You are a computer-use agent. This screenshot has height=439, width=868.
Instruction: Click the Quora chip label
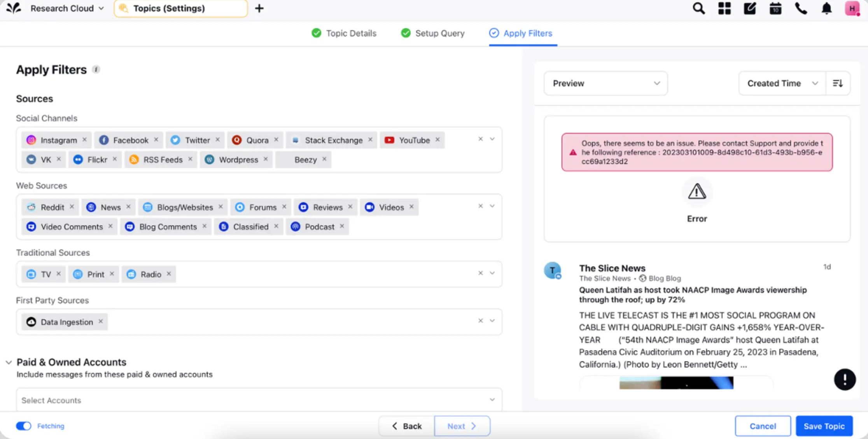point(257,140)
